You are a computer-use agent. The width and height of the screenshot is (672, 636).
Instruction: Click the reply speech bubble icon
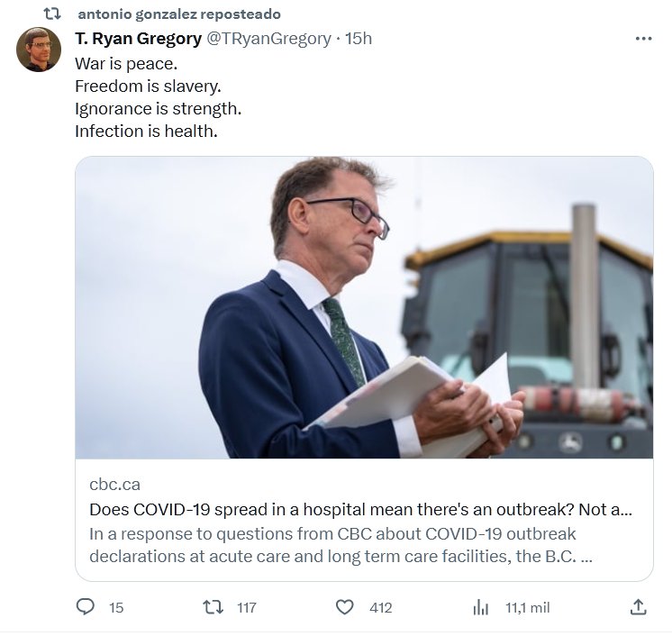86,607
